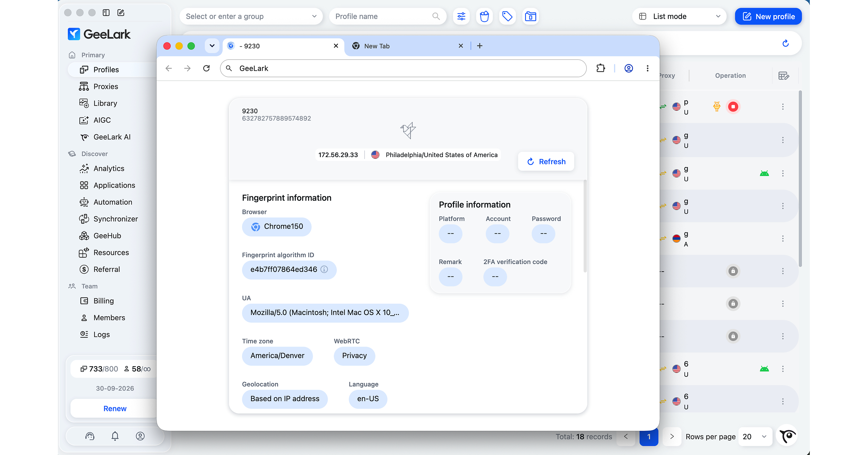Switch to the New Tab tab

[x=408, y=46]
